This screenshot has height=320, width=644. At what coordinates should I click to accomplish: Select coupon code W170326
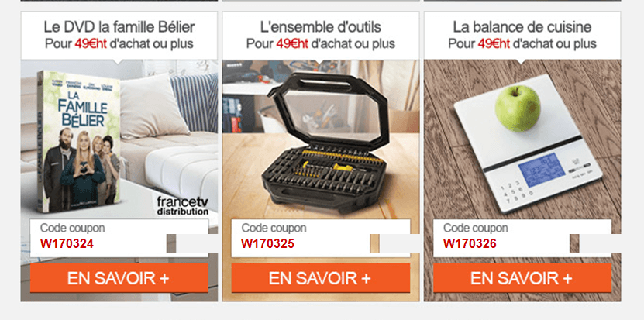pyautogui.click(x=470, y=243)
